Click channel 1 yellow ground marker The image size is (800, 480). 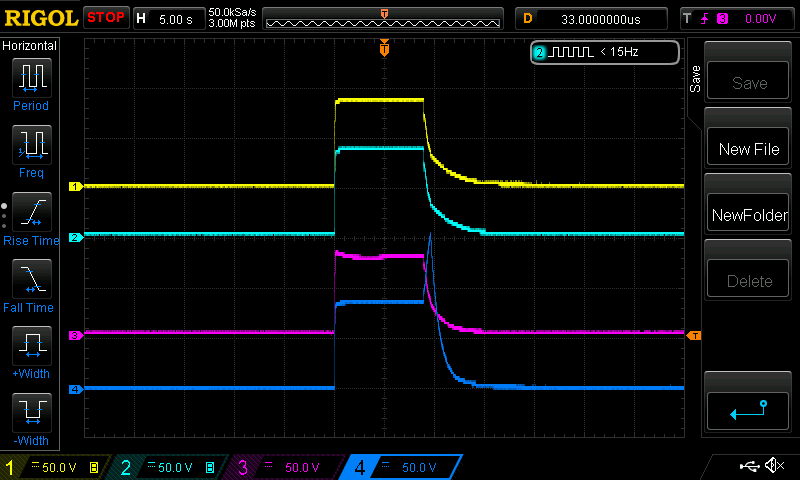76,187
